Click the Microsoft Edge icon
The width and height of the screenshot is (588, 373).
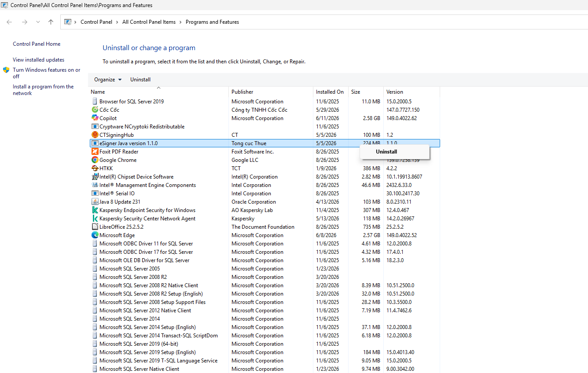coord(95,235)
